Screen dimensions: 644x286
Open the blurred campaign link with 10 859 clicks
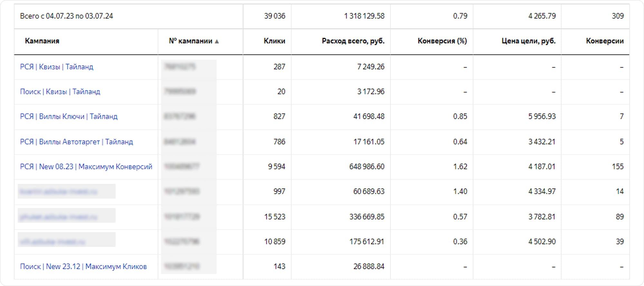pyautogui.click(x=52, y=242)
